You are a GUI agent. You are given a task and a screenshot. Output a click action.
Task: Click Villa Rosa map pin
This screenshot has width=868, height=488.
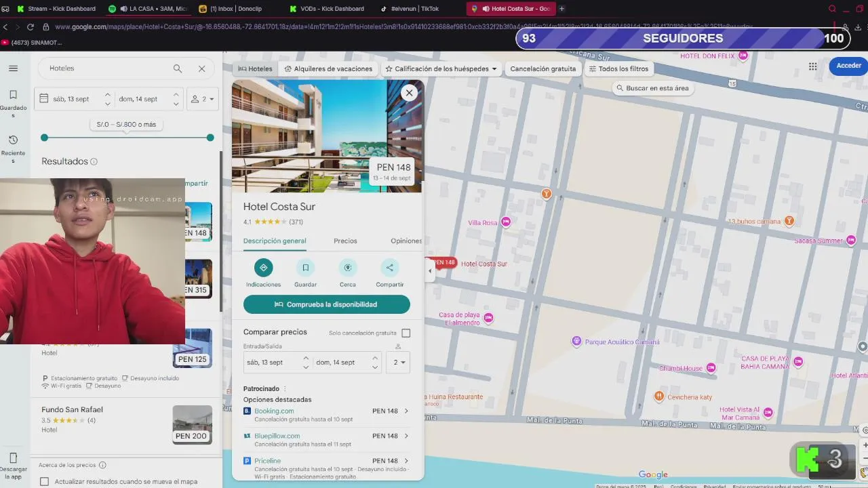coord(505,222)
